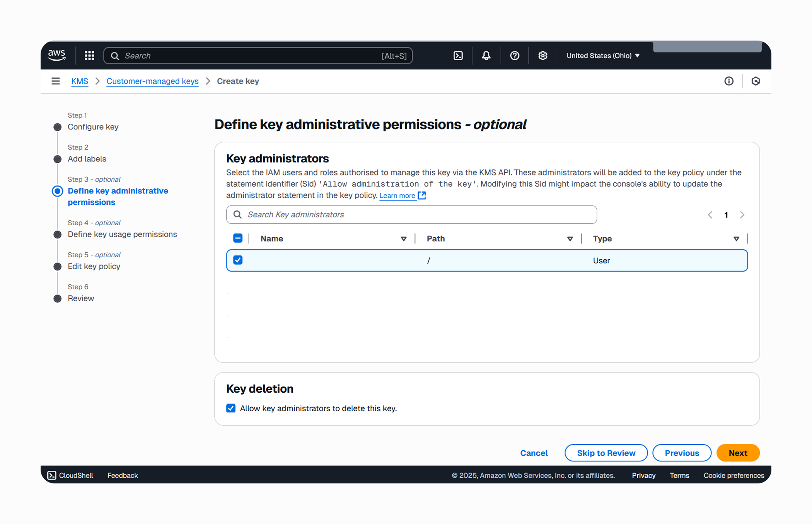The height and width of the screenshot is (524, 812).
Task: Uncheck Allow key administrators to delete this key
Action: pos(231,408)
